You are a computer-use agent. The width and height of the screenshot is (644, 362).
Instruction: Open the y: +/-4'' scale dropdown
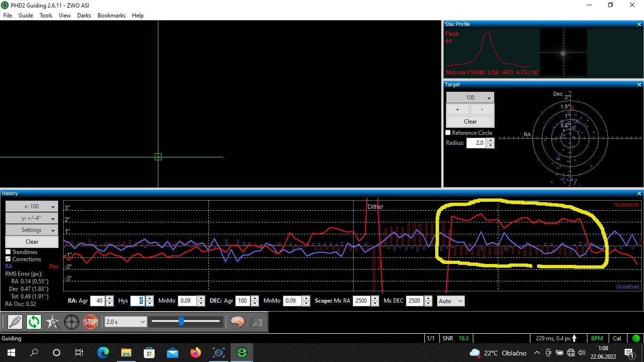click(x=32, y=218)
